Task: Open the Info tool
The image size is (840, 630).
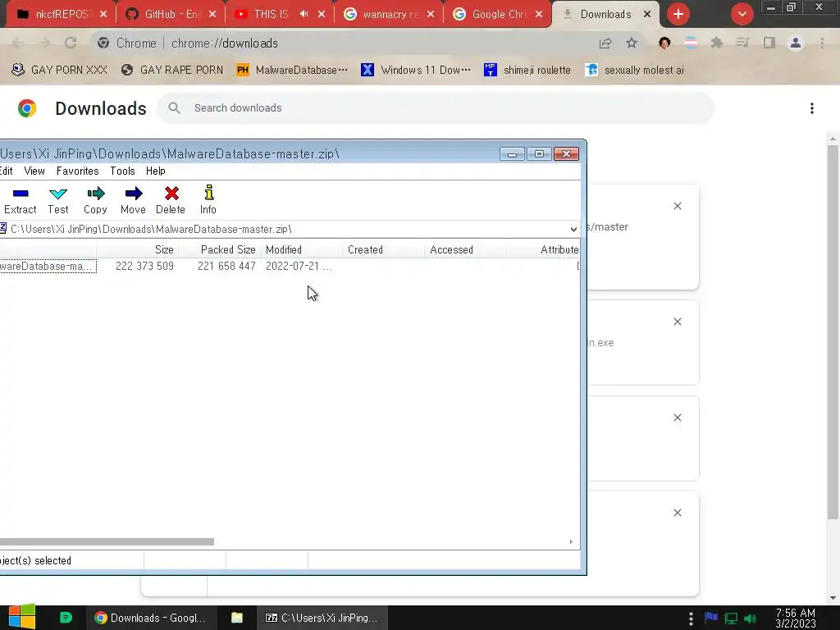Action: coord(208,200)
